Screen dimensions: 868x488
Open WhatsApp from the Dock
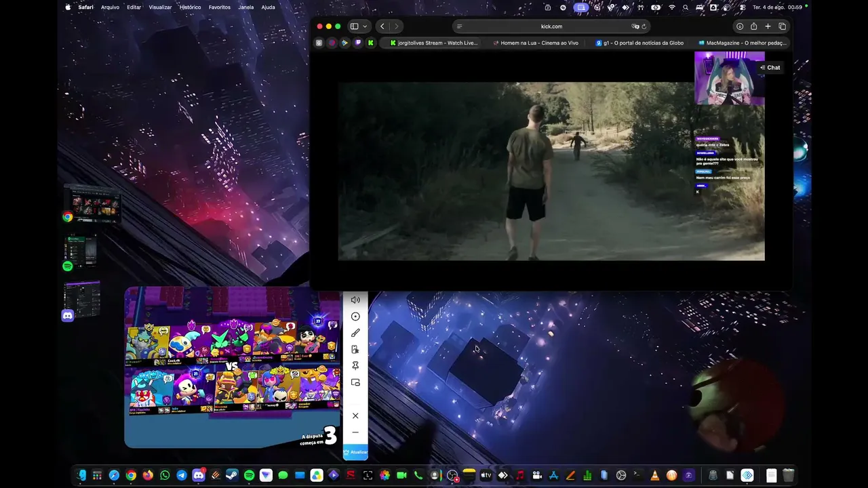(x=165, y=475)
